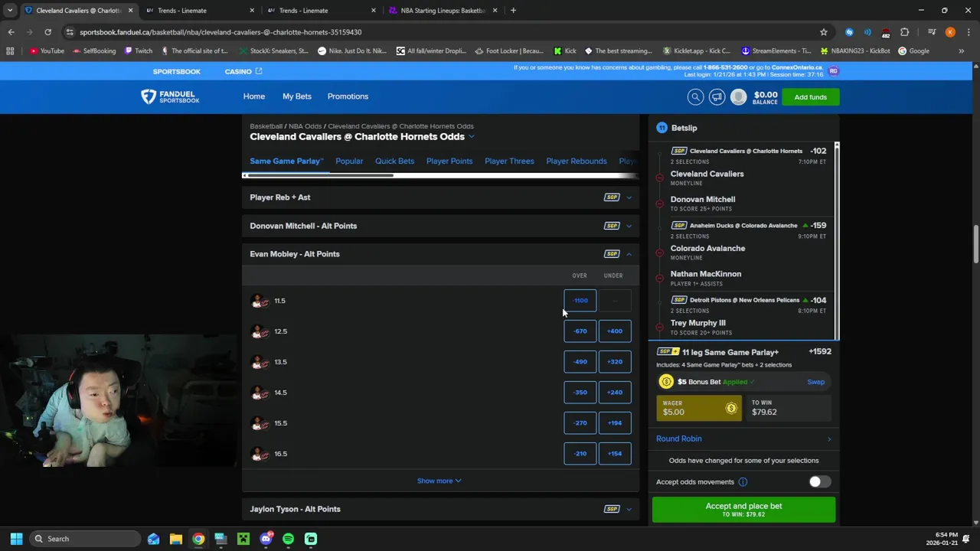Expand Donovan Mitchell - Alt Points section

pyautogui.click(x=440, y=226)
